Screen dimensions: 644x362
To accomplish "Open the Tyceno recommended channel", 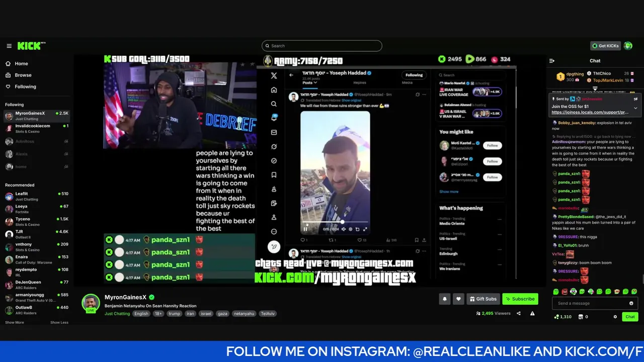I will (36, 222).
